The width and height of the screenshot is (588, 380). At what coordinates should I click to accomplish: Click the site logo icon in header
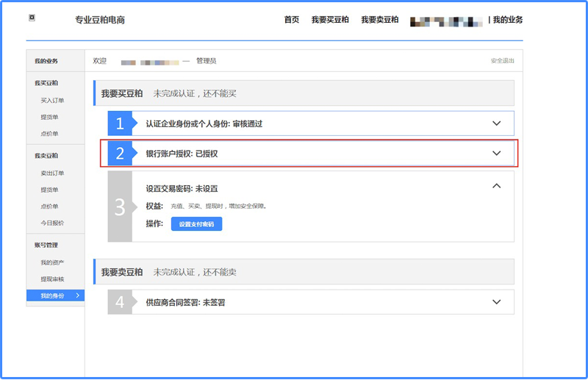click(x=32, y=18)
